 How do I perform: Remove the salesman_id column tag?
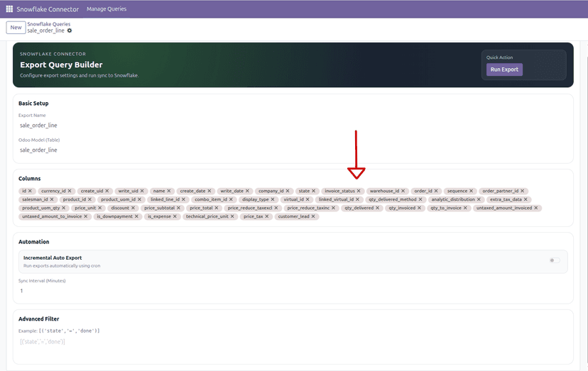point(52,199)
